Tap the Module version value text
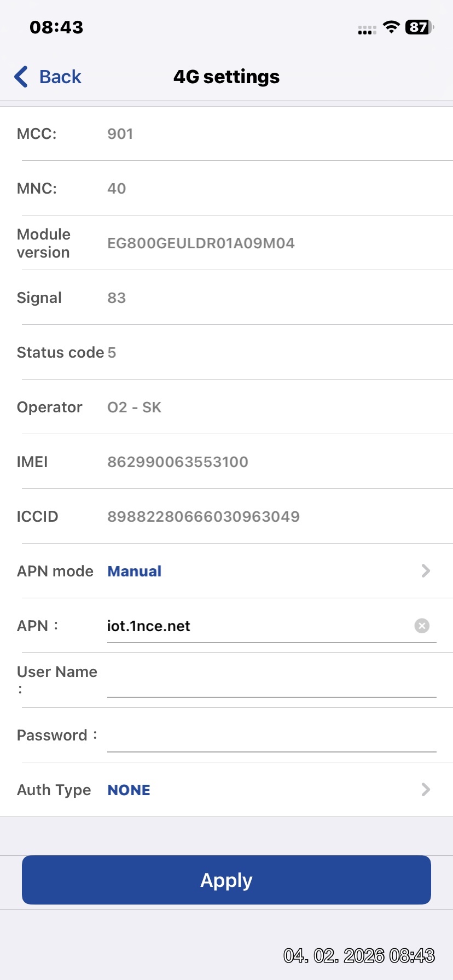Viewport: 453px width, 980px height. (x=201, y=243)
